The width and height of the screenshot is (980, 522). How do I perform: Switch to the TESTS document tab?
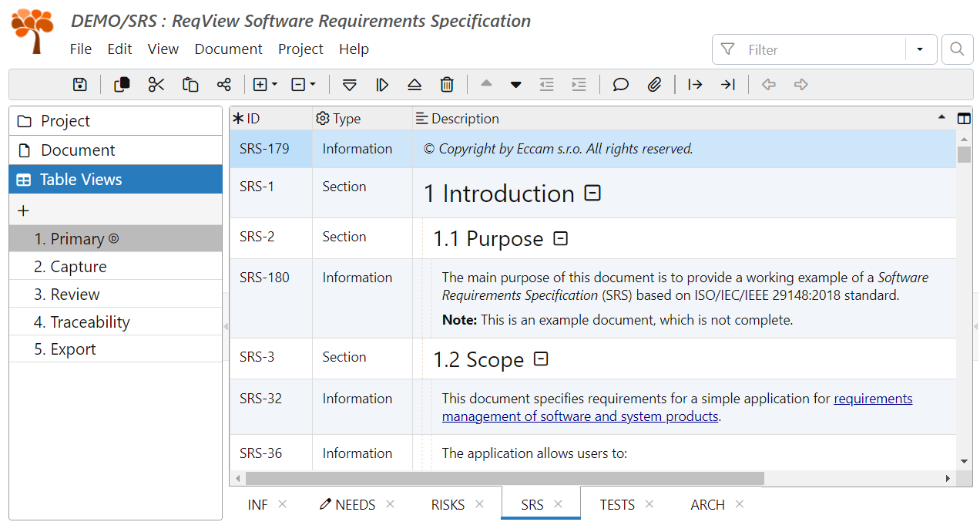[617, 503]
